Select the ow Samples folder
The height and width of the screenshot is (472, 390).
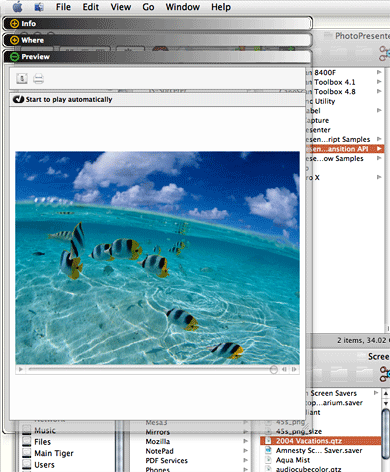tap(335, 159)
